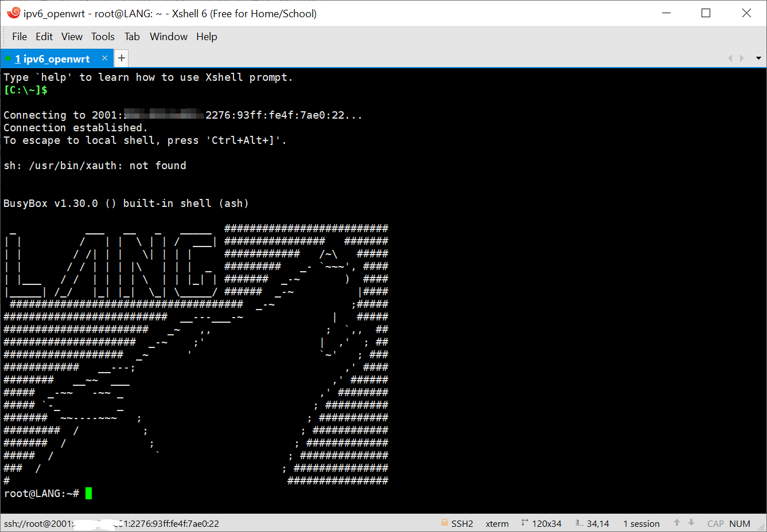The width and height of the screenshot is (767, 532).
Task: Select the 1 ipv6_openwrt session tab
Action: pyautogui.click(x=52, y=58)
